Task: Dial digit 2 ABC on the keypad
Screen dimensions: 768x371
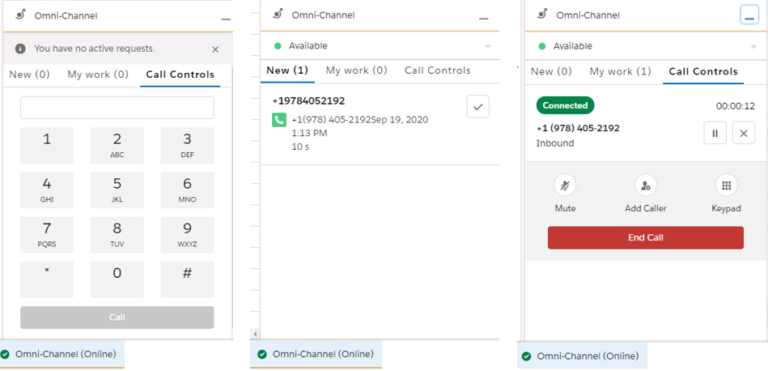Action: pyautogui.click(x=117, y=146)
